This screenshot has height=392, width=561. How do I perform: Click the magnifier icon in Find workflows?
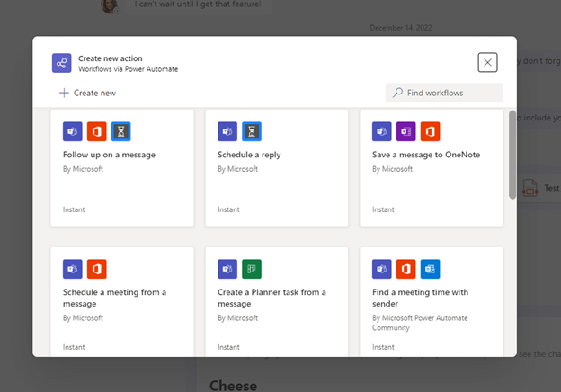(397, 93)
